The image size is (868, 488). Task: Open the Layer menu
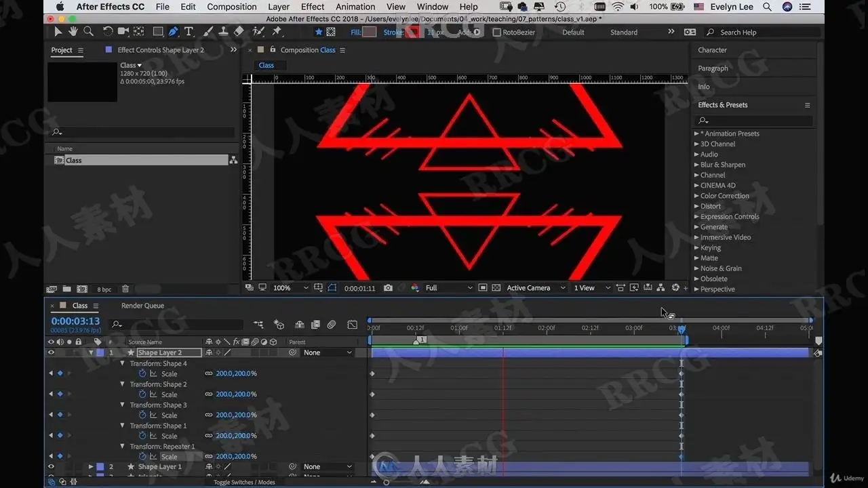[x=279, y=7]
